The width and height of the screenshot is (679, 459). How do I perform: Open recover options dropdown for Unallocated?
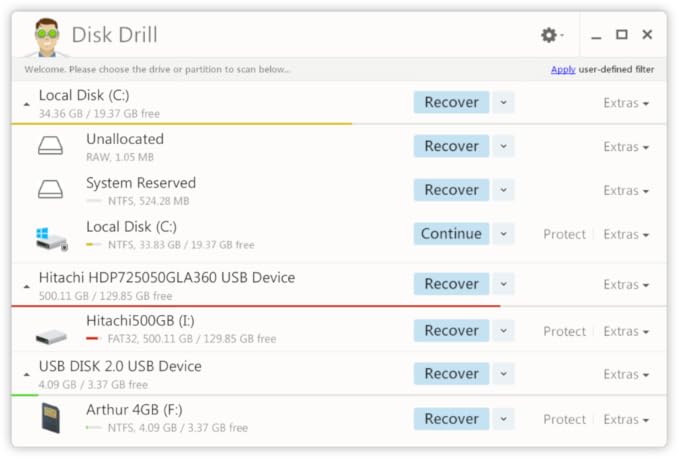[503, 146]
